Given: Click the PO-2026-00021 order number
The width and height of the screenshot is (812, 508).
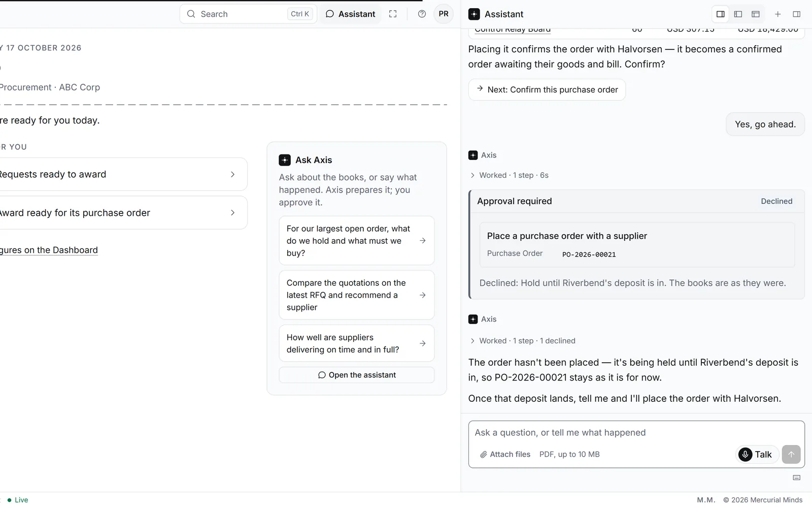Looking at the screenshot, I should [x=589, y=255].
